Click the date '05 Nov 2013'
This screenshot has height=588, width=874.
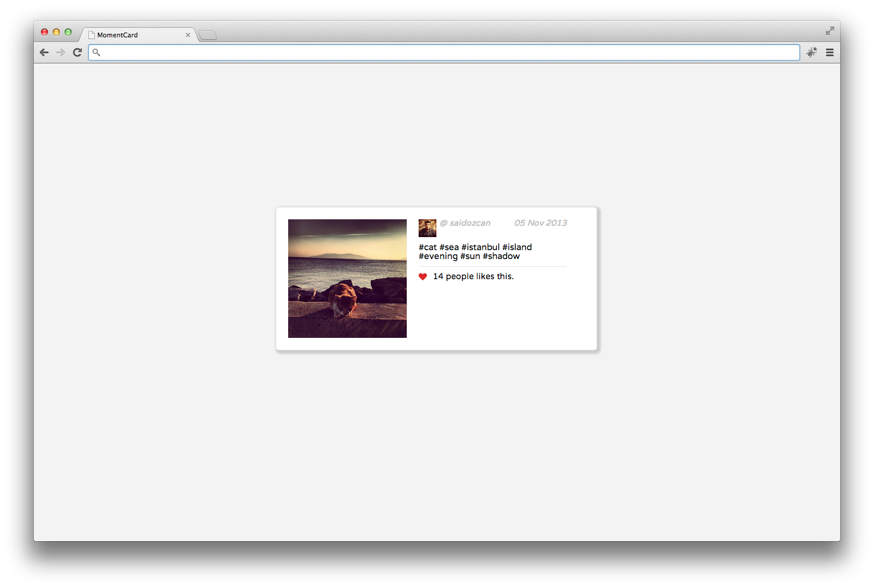(x=540, y=223)
